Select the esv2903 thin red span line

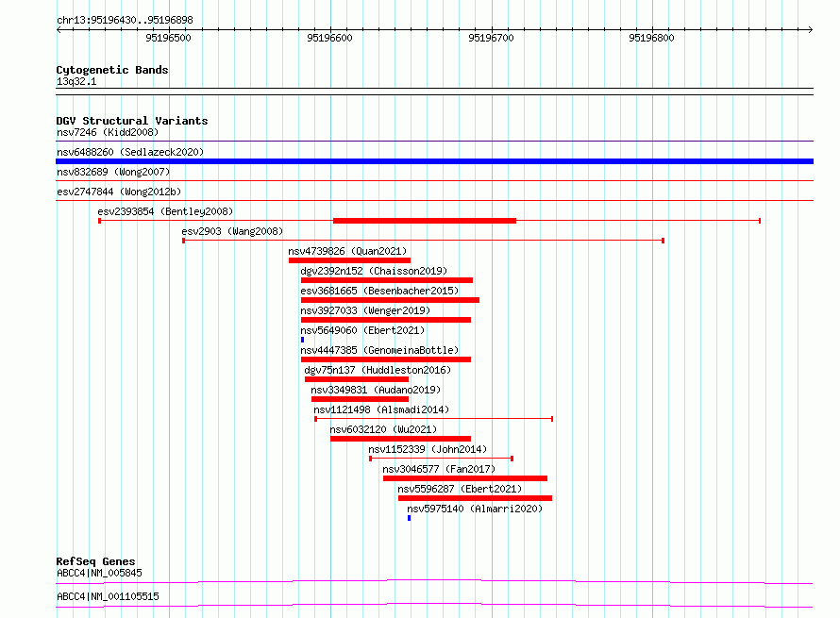coord(423,241)
